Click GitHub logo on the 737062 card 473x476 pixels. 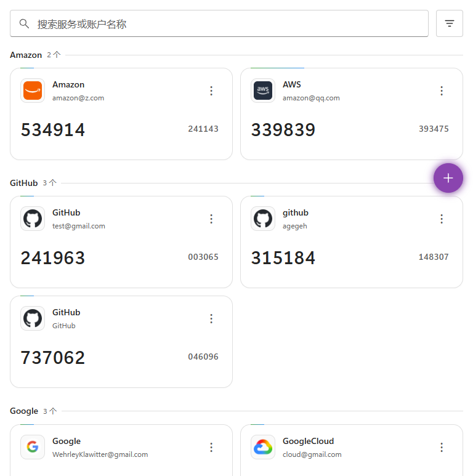[x=33, y=318]
